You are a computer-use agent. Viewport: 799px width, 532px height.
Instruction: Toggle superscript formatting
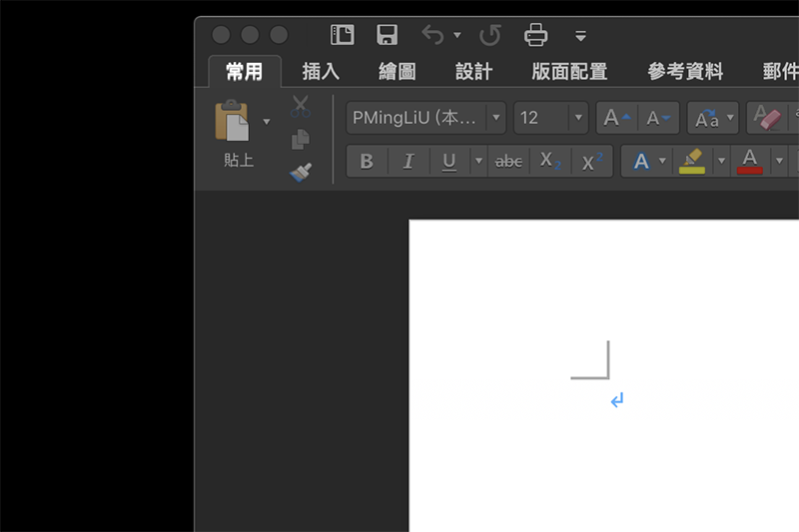pos(592,162)
